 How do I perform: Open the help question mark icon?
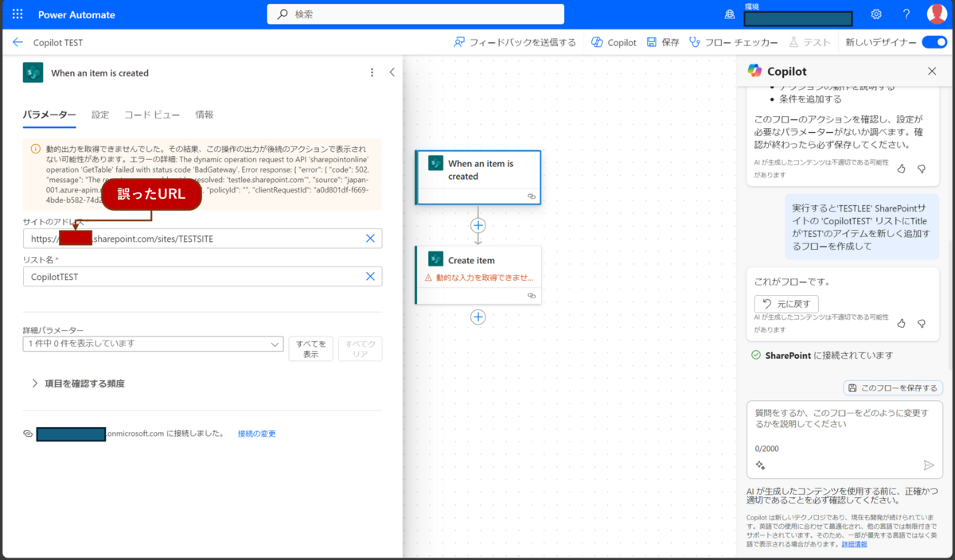pos(906,14)
